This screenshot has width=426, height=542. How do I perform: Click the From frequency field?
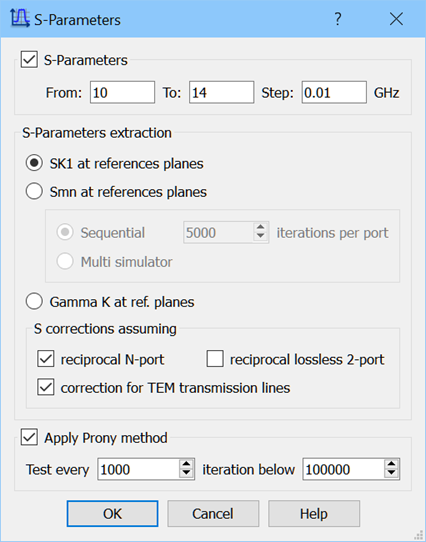point(122,92)
